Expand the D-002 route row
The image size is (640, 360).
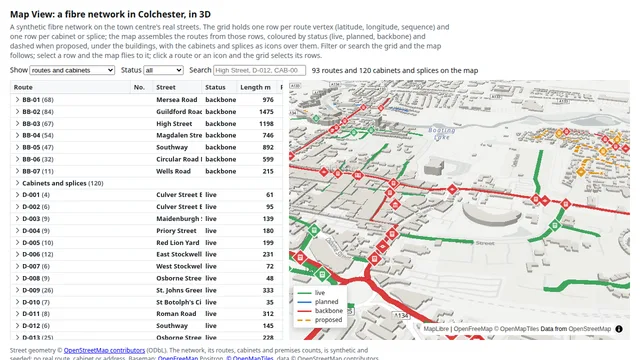[x=17, y=207]
